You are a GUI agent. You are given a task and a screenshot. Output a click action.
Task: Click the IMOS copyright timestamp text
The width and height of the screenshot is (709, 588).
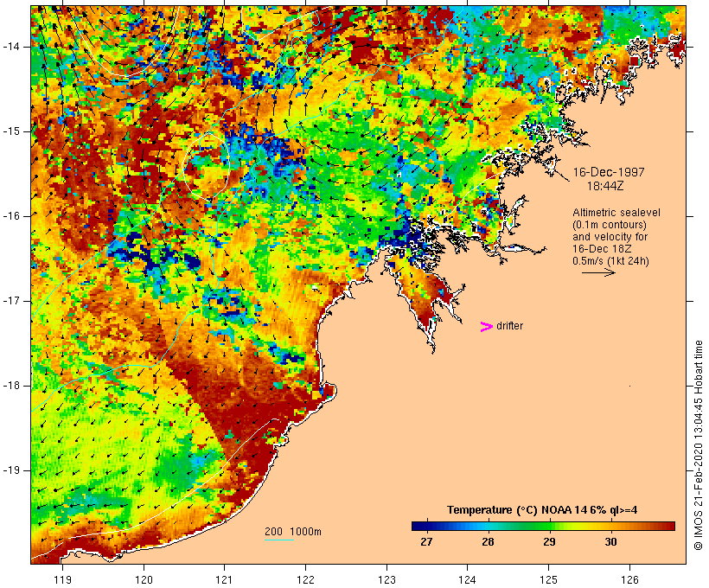tap(698, 445)
